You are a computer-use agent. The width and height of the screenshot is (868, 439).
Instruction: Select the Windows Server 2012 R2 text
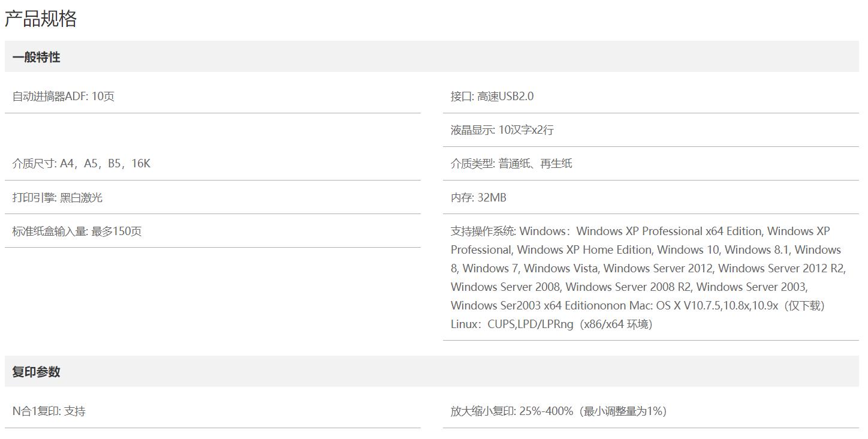click(x=781, y=269)
